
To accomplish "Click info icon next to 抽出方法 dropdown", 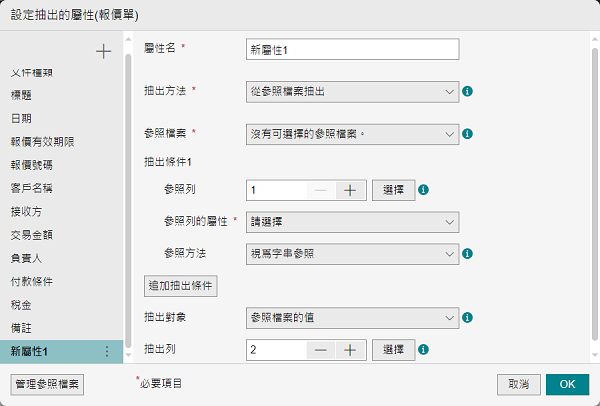I will tap(467, 91).
